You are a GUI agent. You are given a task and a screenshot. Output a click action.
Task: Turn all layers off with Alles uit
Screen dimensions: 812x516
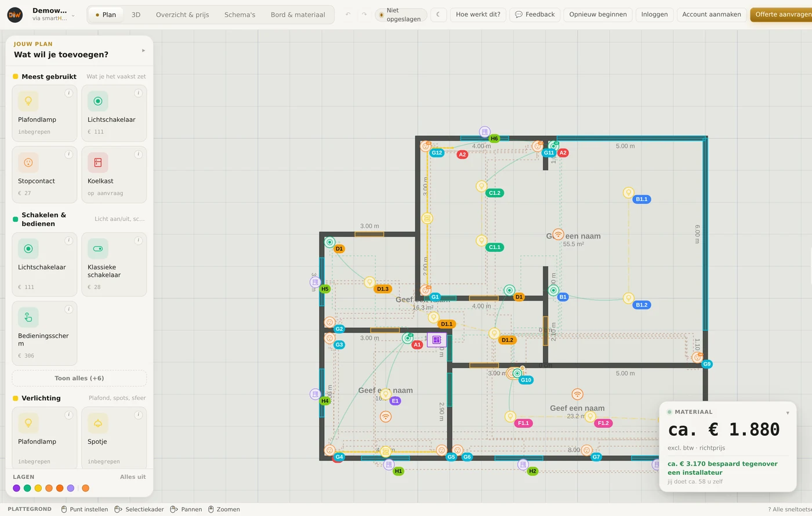[133, 477]
